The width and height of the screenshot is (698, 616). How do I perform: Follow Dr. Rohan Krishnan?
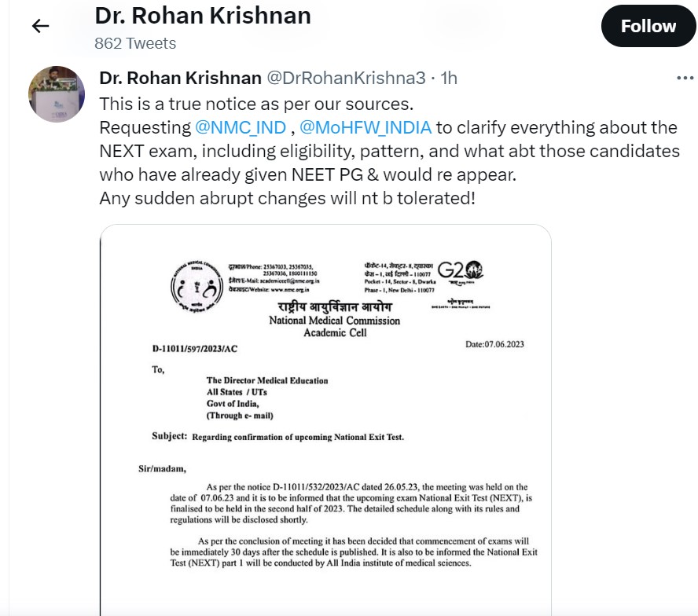point(648,26)
